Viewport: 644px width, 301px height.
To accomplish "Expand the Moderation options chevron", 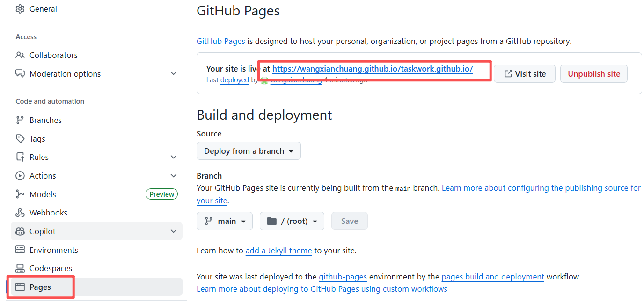I will coord(174,74).
